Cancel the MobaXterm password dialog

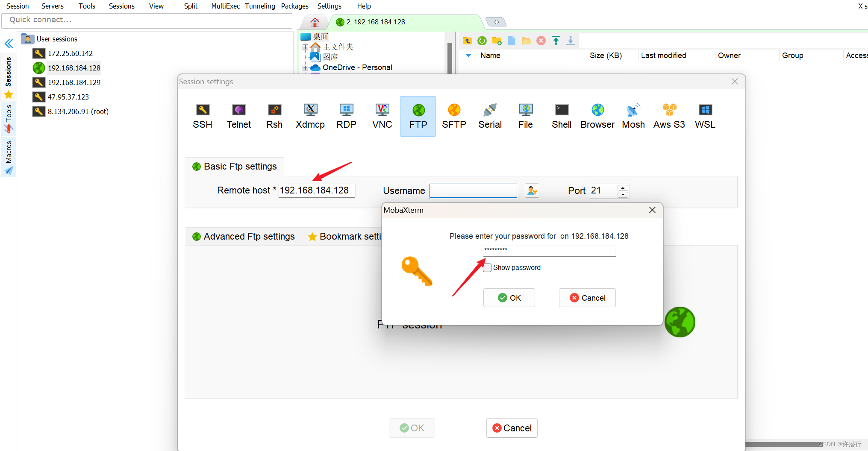(x=587, y=298)
